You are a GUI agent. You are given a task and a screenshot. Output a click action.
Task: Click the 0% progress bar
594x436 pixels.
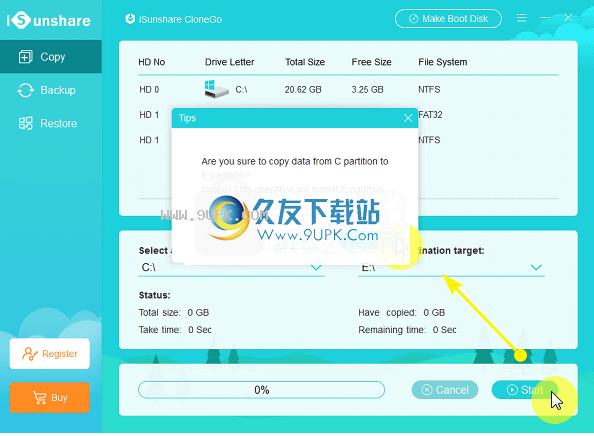(x=261, y=390)
